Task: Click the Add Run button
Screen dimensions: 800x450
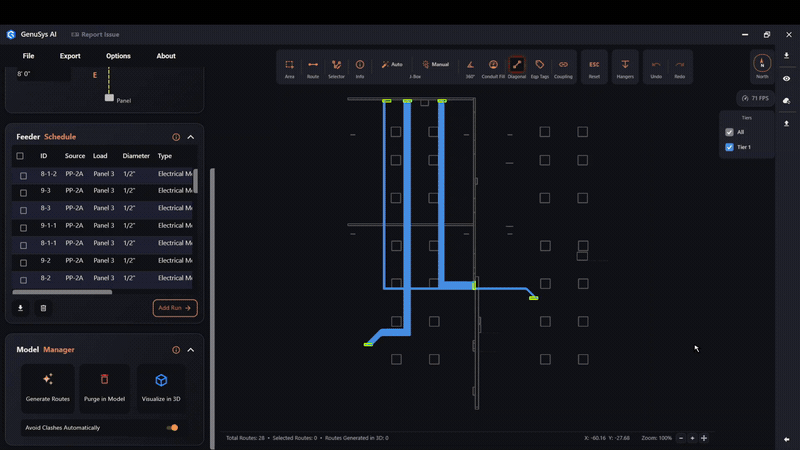Action: click(x=175, y=308)
